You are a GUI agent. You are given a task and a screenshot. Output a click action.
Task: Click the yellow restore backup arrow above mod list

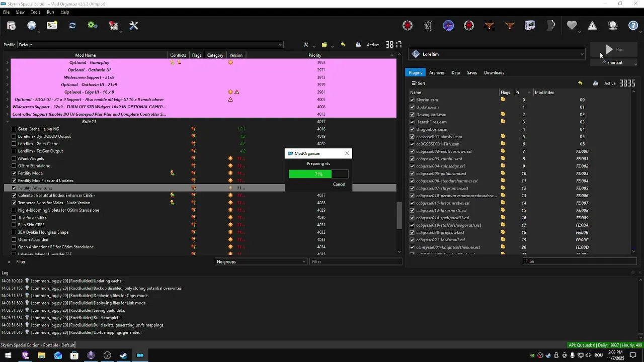tap(343, 45)
